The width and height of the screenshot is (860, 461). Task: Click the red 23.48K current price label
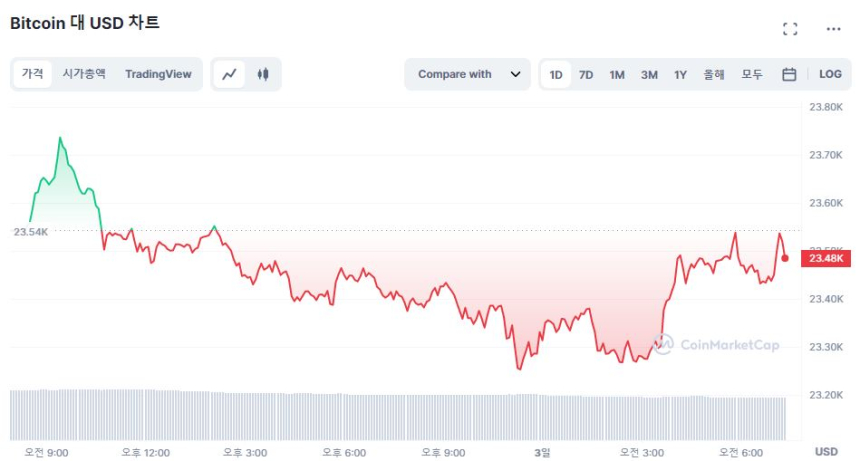[827, 258]
